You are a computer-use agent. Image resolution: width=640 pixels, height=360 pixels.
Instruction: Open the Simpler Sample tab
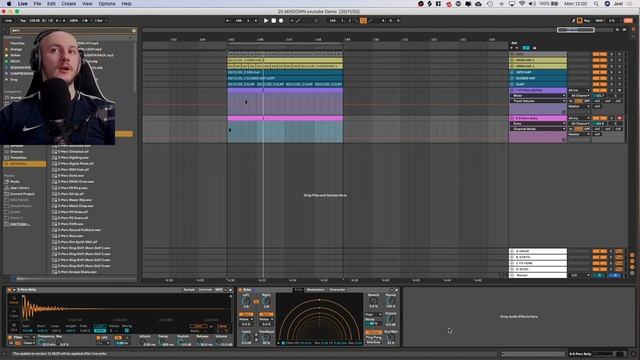pyautogui.click(x=189, y=290)
